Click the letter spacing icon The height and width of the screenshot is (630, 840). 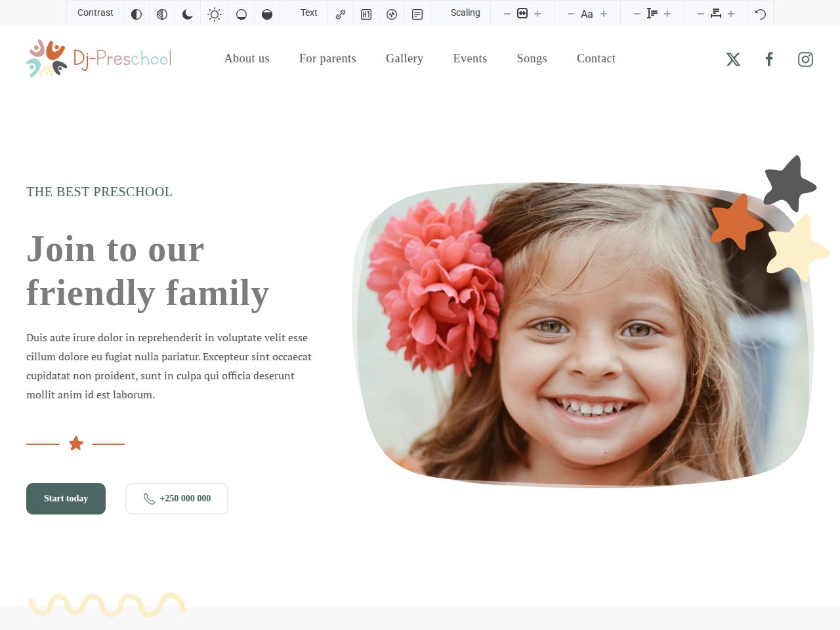pyautogui.click(x=716, y=14)
